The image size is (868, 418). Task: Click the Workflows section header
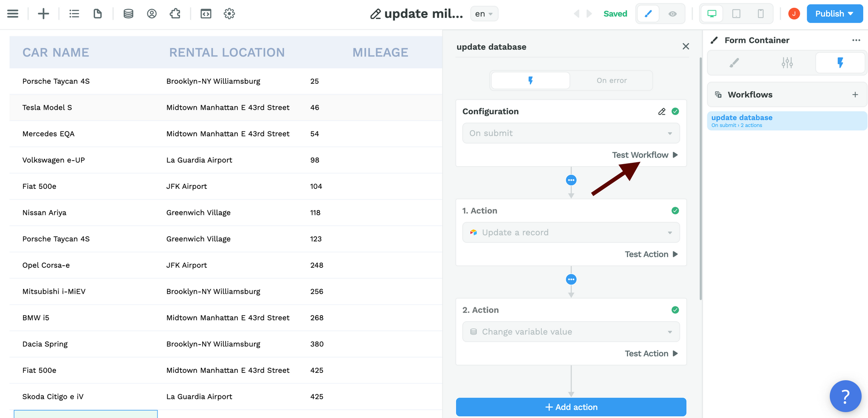[787, 95]
